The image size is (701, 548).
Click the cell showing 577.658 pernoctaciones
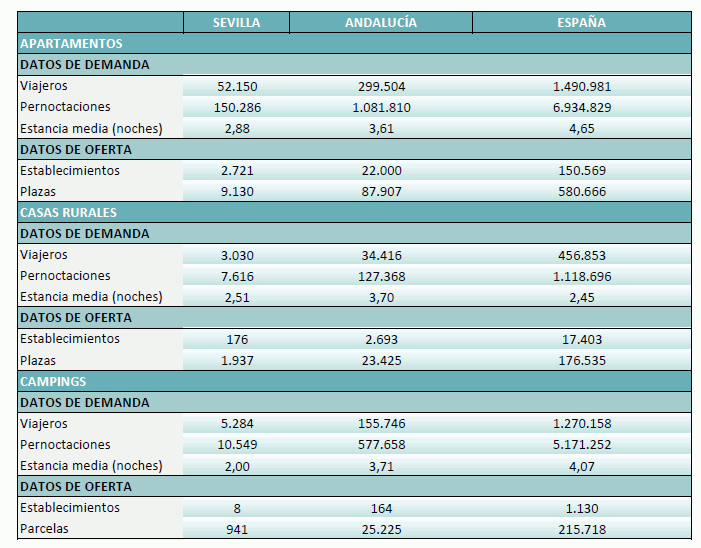380,445
